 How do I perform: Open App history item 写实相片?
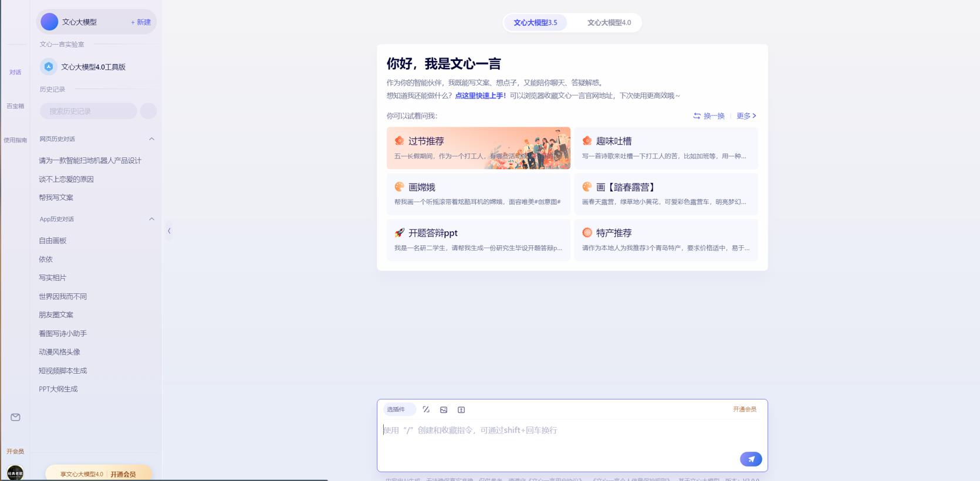click(x=53, y=278)
